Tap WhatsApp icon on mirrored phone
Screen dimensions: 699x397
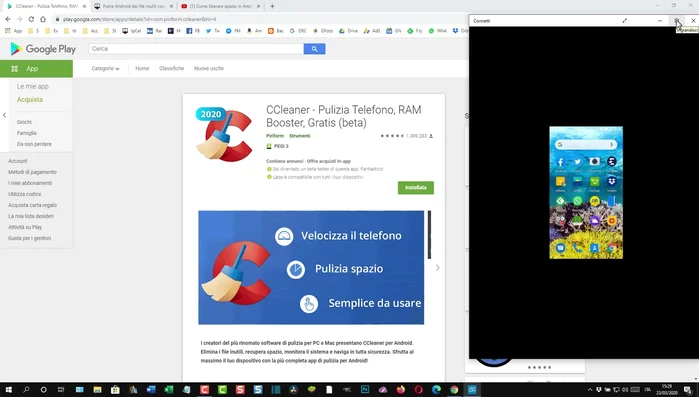click(x=577, y=201)
